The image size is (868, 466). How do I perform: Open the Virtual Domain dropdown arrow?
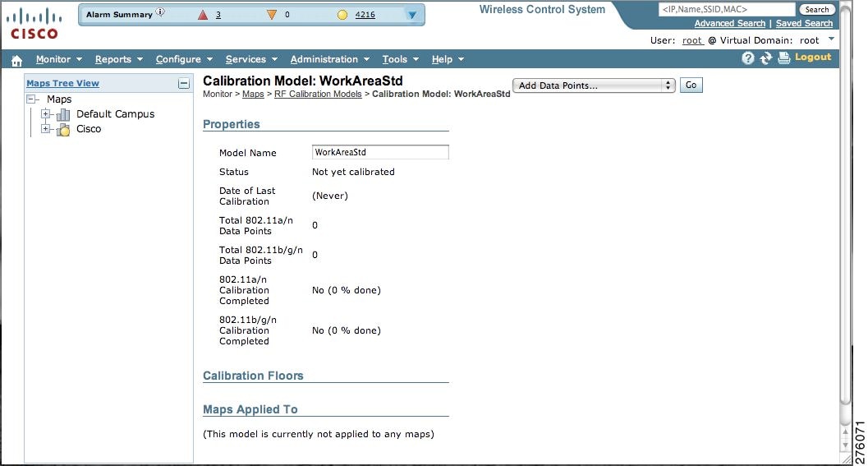[x=831, y=39]
